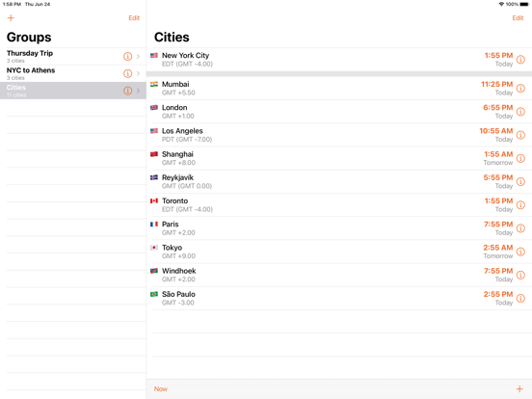Tap the plus icon to add a group

[x=11, y=18]
